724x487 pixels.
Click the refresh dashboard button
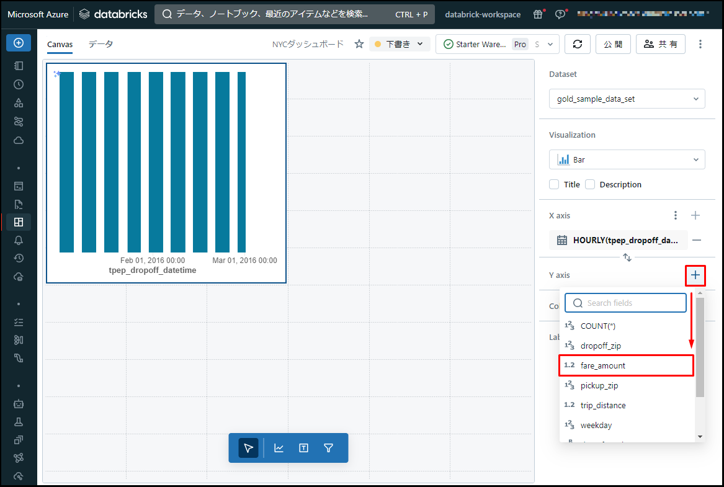[x=577, y=45]
